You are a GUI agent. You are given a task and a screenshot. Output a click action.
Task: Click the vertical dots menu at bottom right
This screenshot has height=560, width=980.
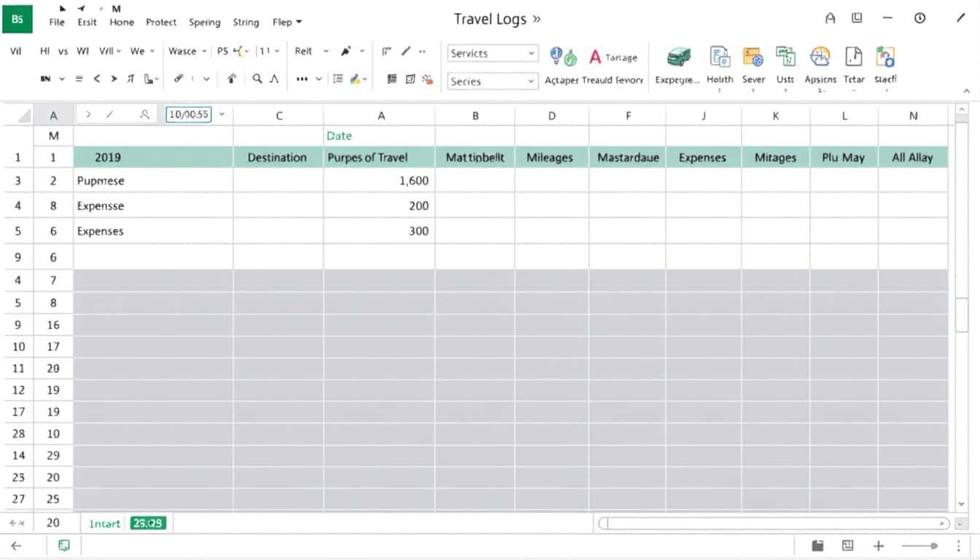click(x=958, y=546)
